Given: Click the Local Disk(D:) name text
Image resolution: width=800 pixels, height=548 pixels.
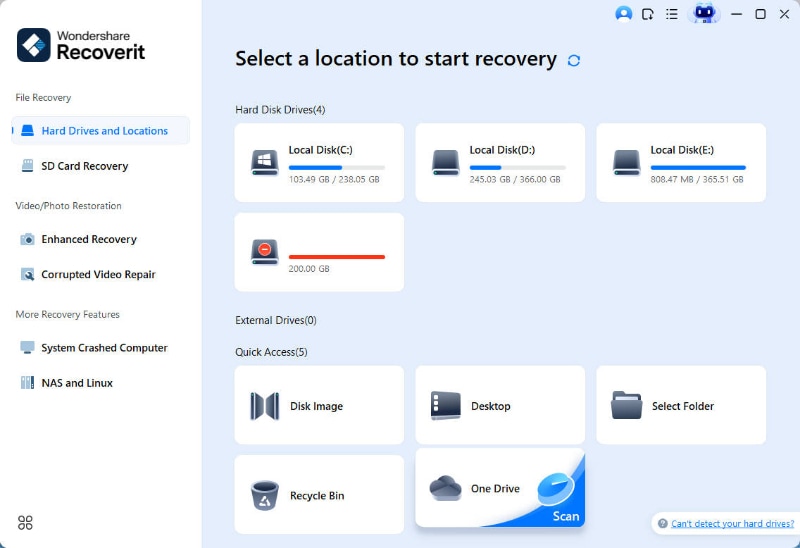Looking at the screenshot, I should (502, 150).
